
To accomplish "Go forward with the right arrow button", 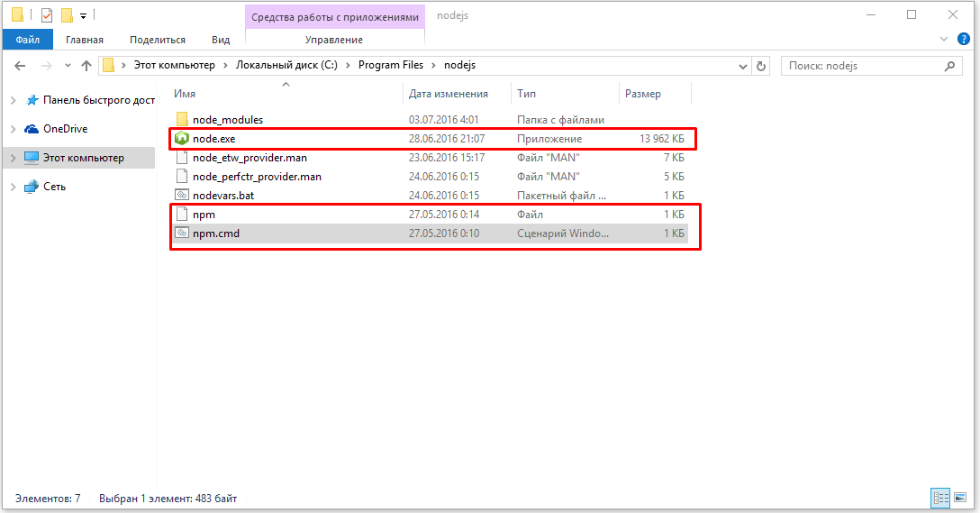I will tap(46, 66).
